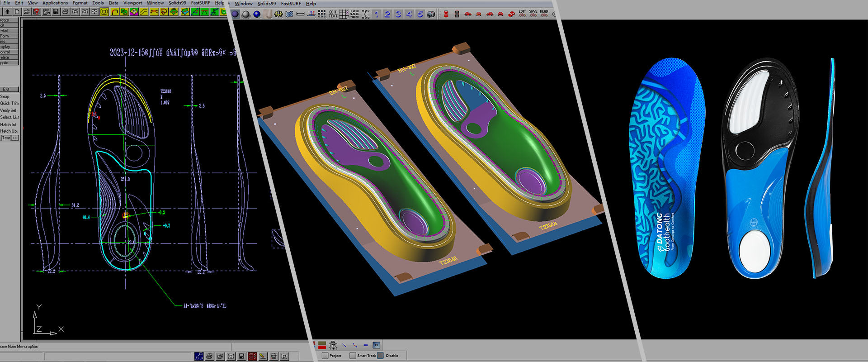Image resolution: width=868 pixels, height=362 pixels.
Task: Click the printer icon in top toolbar
Action: 65,12
